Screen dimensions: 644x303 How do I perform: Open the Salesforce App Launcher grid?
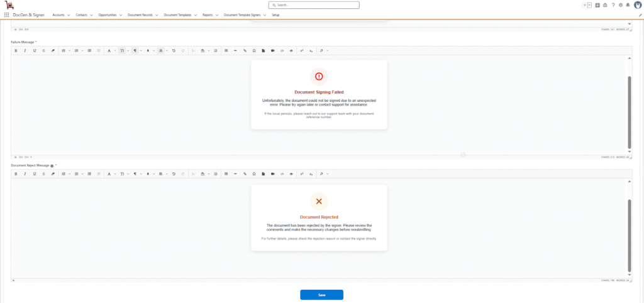pyautogui.click(x=6, y=14)
